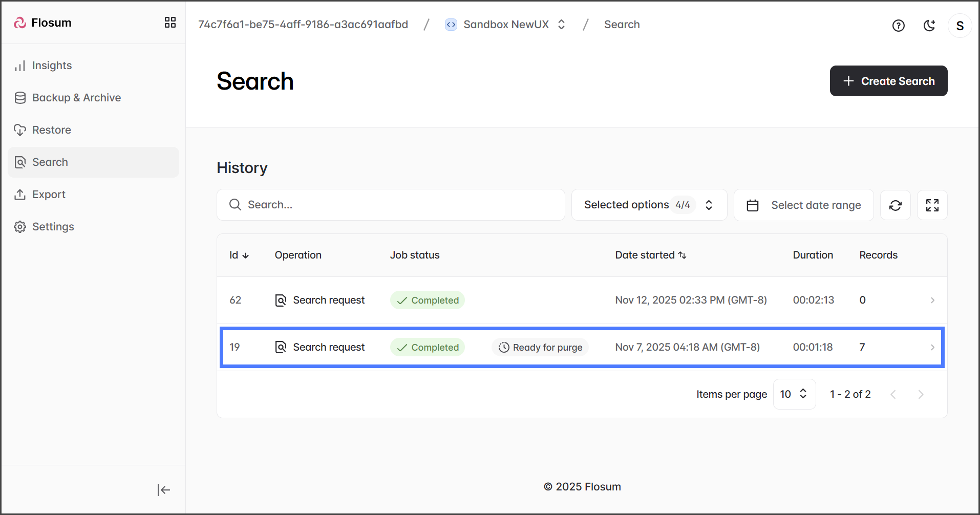Open the help question mark icon
The width and height of the screenshot is (980, 515).
[898, 26]
